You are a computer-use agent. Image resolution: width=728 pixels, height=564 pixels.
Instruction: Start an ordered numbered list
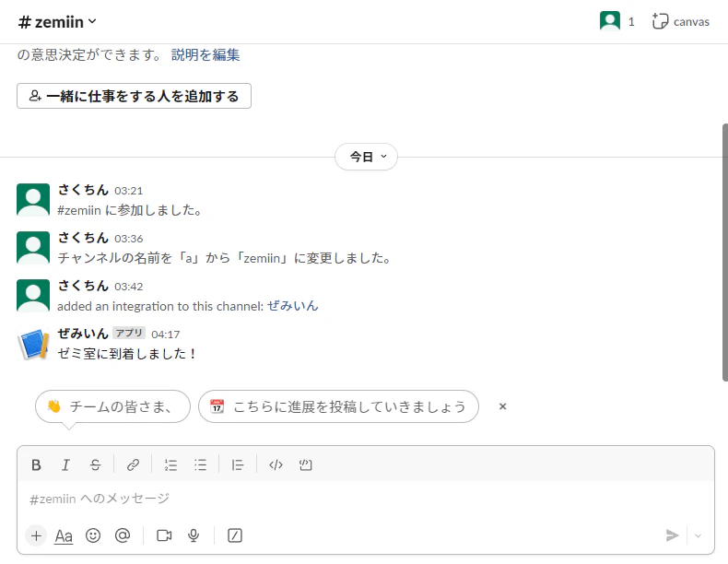pos(170,464)
